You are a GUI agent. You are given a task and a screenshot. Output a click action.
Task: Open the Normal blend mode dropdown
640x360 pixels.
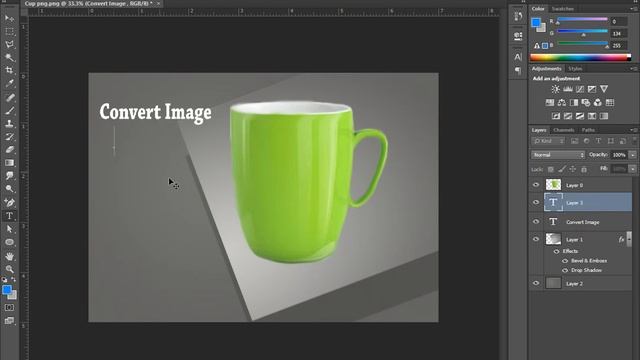tap(558, 155)
